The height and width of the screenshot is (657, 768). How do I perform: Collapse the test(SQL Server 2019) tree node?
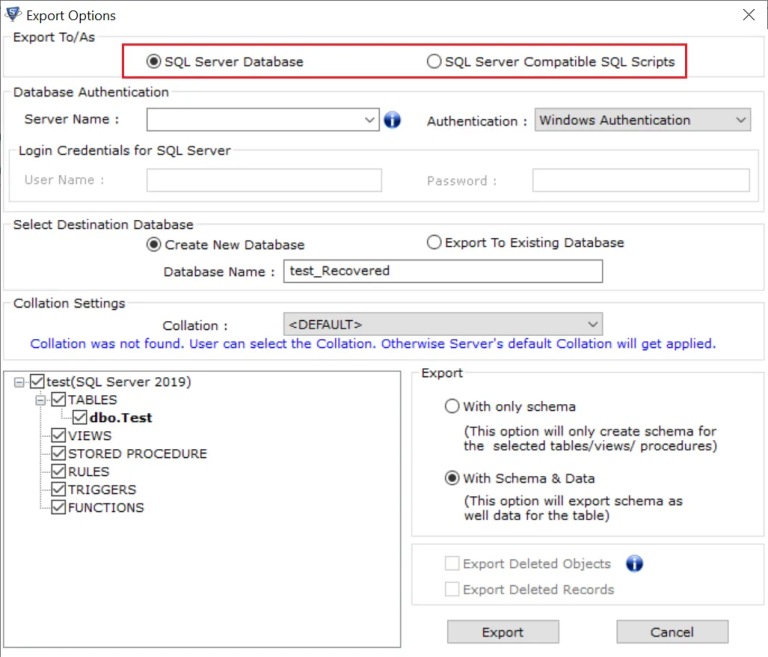click(20, 382)
